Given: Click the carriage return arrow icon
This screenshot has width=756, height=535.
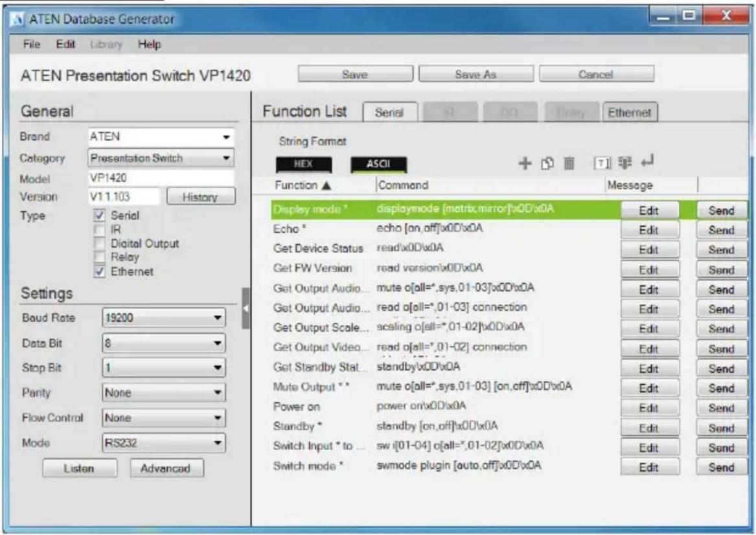Looking at the screenshot, I should pyautogui.click(x=647, y=161).
